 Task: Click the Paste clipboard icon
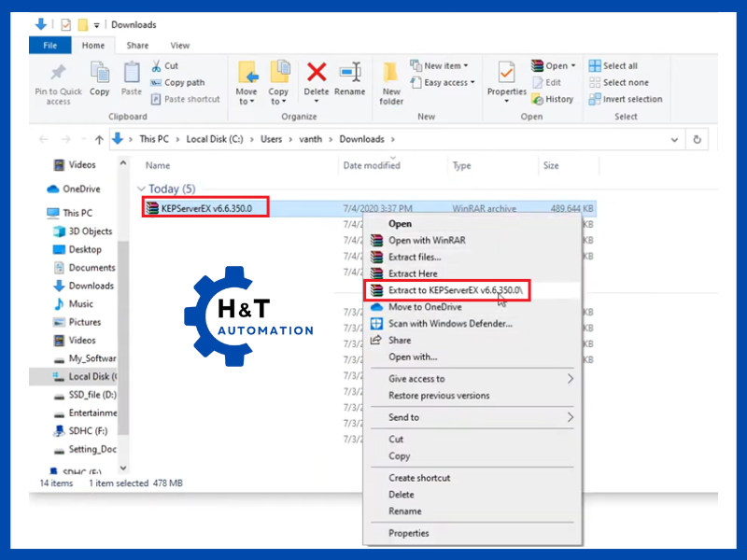click(x=132, y=73)
